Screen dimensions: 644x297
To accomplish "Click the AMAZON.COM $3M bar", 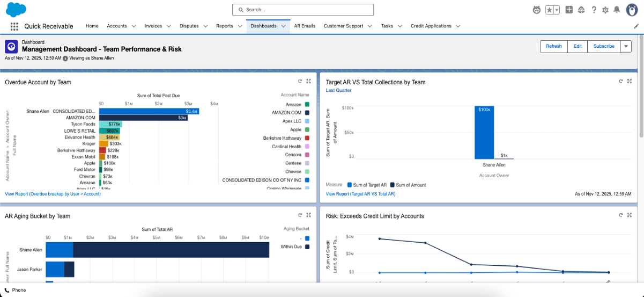I will pos(143,118).
